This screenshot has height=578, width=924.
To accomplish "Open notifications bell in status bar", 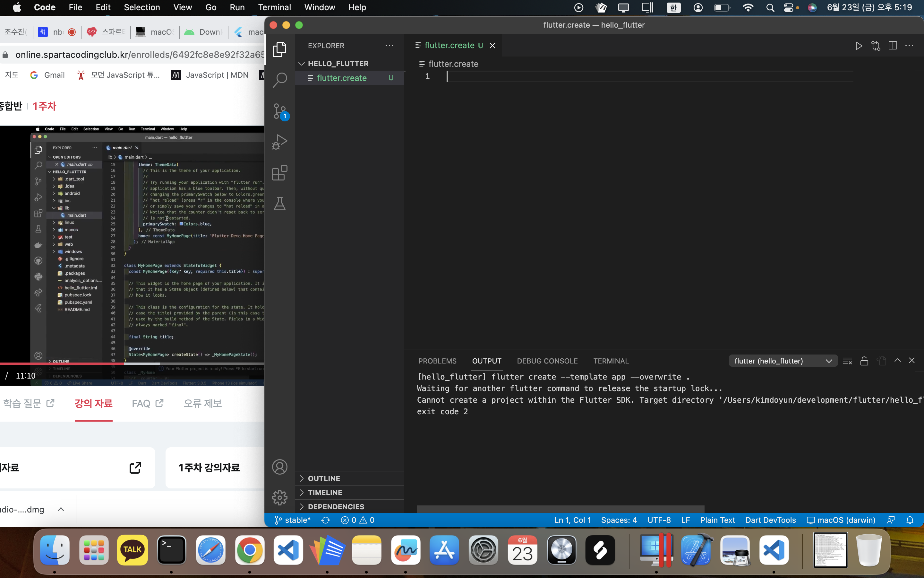I will (x=910, y=520).
